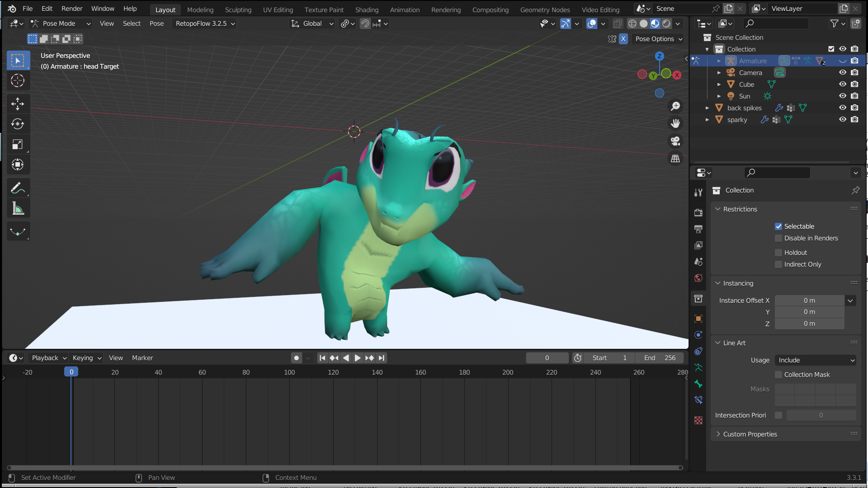
Task: Select the Move tool in toolbar
Action: coord(18,104)
